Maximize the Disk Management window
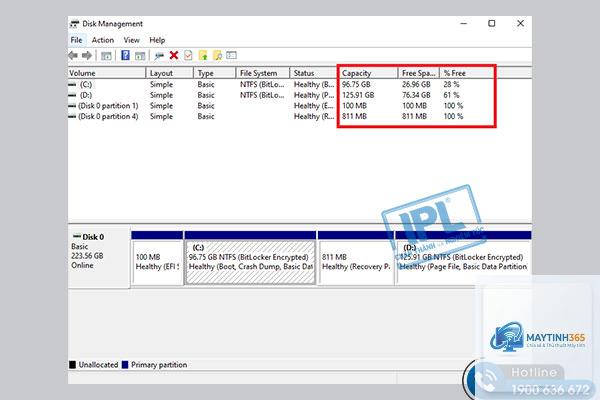600x400 pixels. tap(492, 24)
